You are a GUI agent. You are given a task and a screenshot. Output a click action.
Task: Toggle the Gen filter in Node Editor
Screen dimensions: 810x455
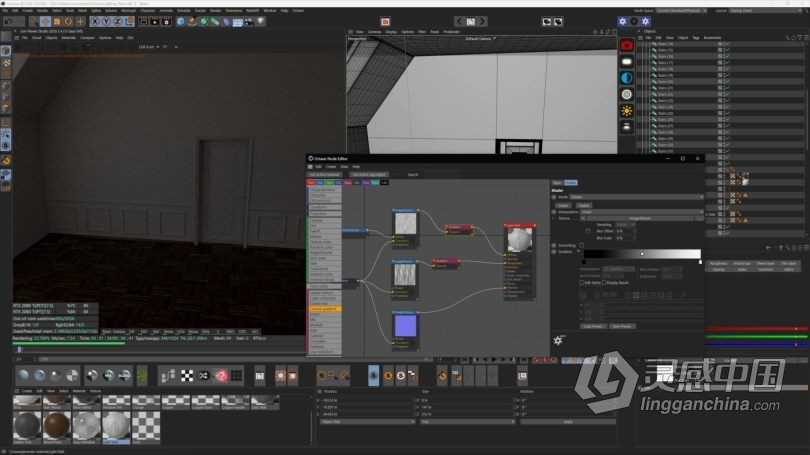tap(330, 183)
